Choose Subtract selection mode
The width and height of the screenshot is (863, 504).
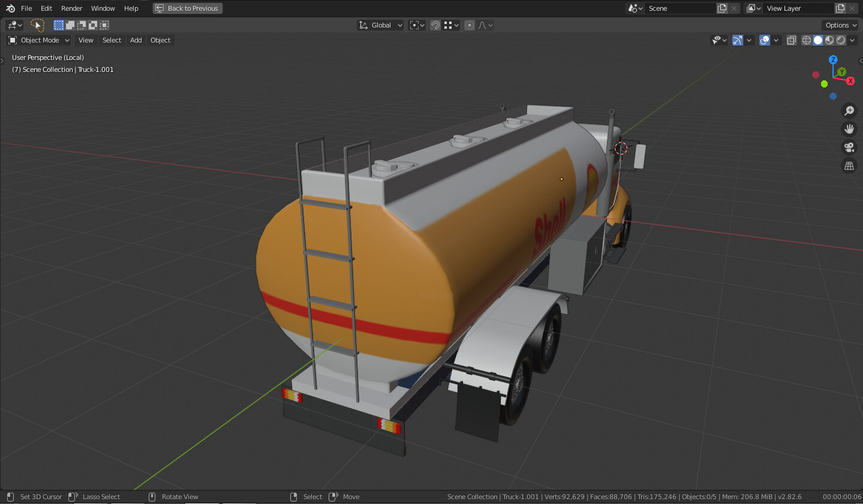[x=81, y=25]
